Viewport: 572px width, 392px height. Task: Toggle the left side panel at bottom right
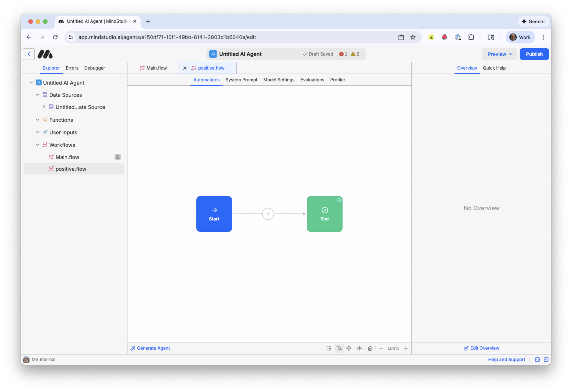point(537,360)
